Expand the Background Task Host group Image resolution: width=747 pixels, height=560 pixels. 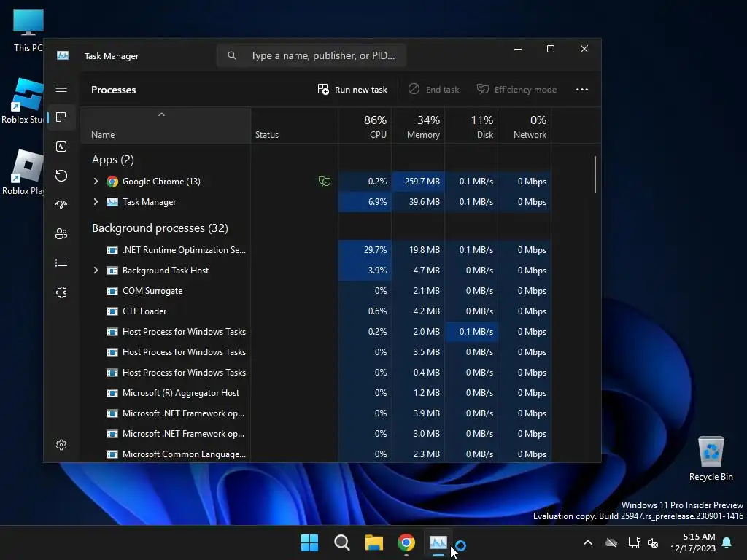coord(96,271)
